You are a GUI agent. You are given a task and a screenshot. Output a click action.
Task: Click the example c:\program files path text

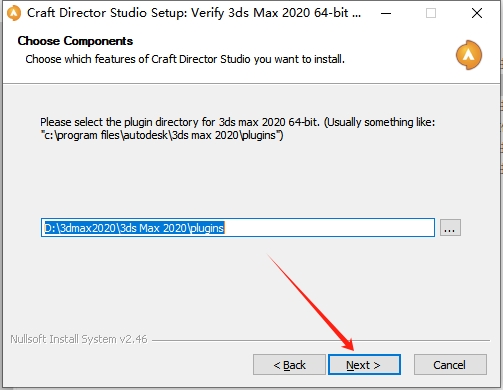162,135
